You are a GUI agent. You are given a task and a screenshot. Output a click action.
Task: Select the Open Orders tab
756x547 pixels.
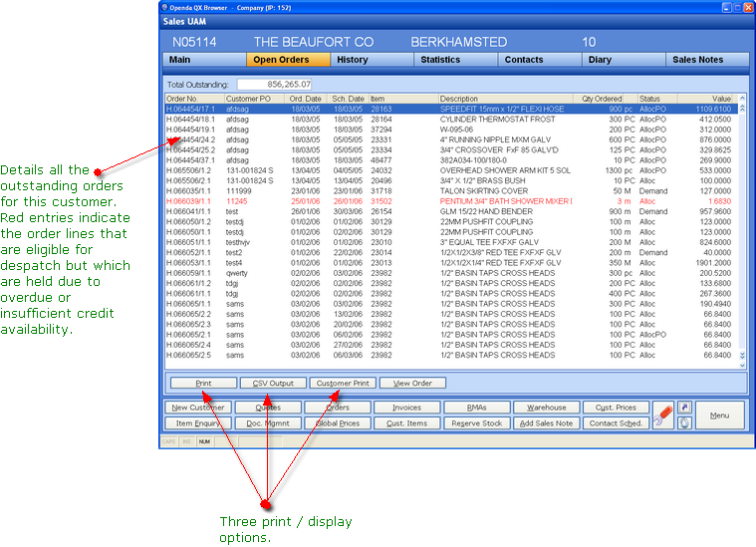point(288,60)
